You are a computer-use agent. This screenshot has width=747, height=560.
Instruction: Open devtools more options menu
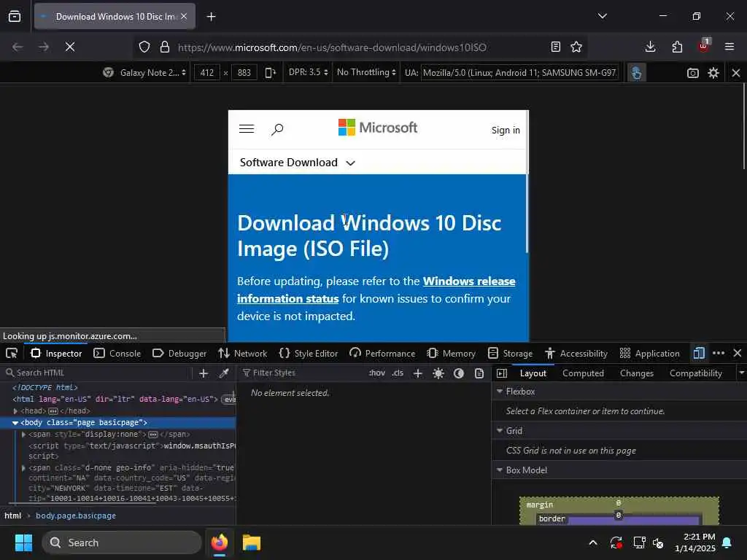tap(719, 354)
